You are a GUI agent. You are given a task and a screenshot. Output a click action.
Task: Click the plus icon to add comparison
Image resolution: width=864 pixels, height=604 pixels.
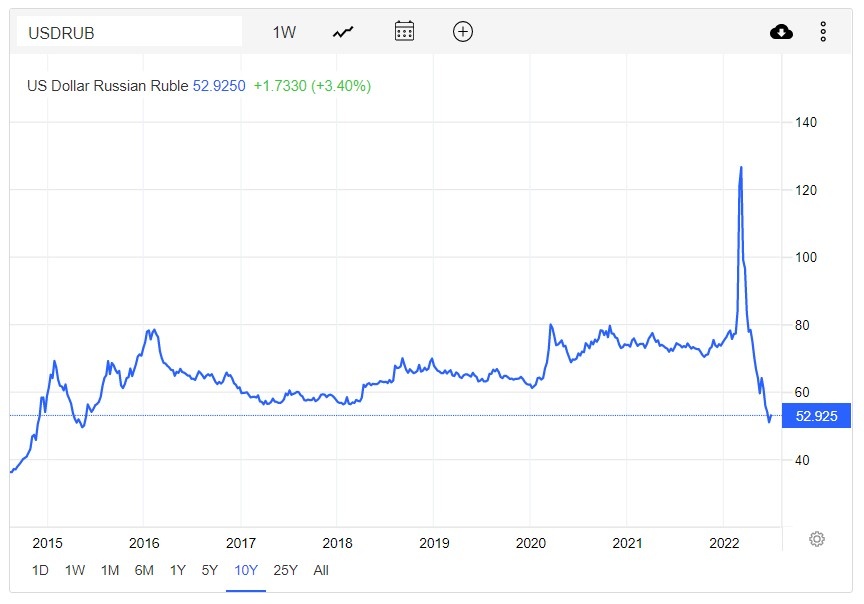click(462, 31)
